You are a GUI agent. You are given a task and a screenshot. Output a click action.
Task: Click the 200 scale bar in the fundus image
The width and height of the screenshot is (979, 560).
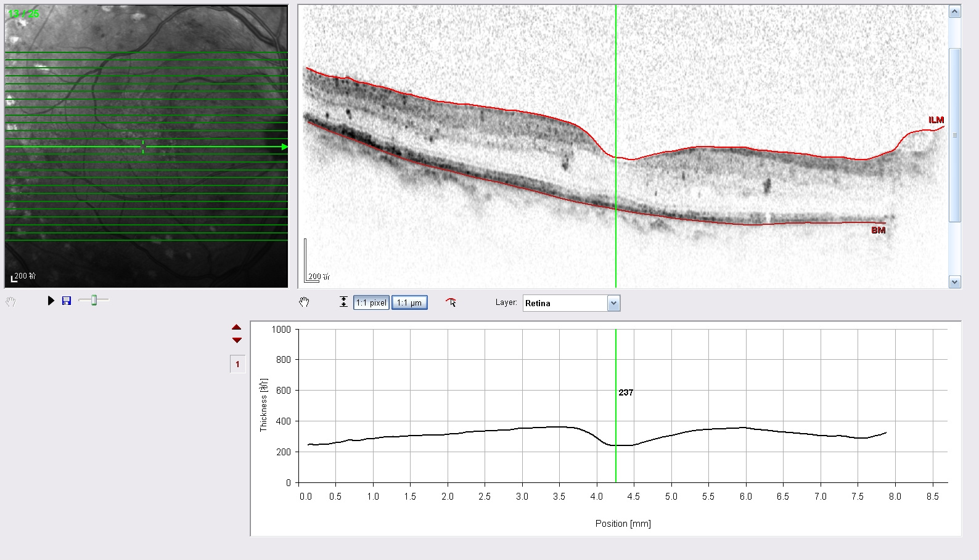click(25, 276)
